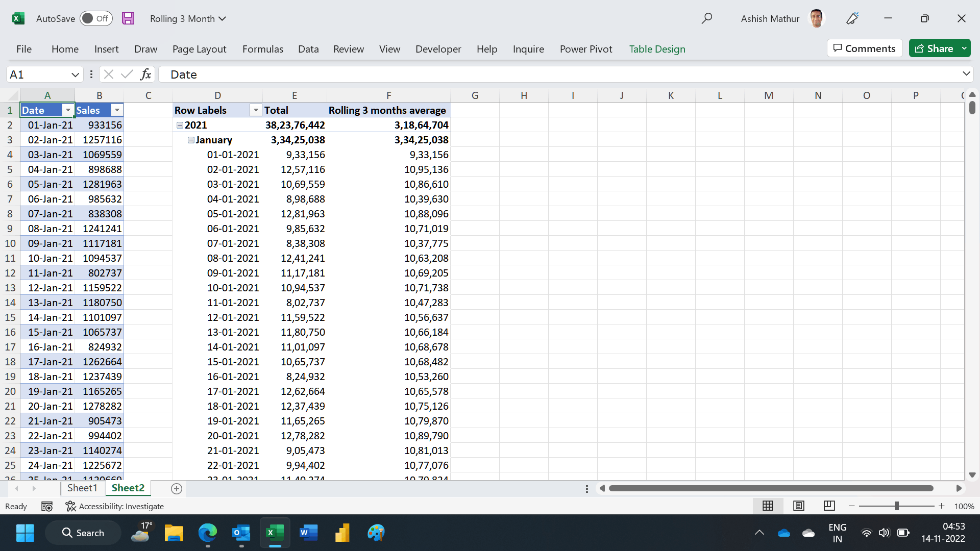Click the macro recording status bar icon

point(47,506)
